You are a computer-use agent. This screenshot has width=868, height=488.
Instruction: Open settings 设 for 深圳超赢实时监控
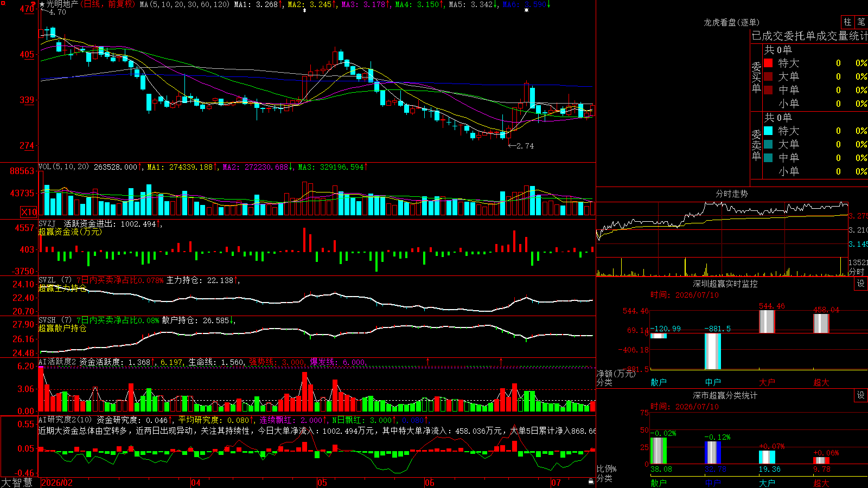(x=861, y=284)
